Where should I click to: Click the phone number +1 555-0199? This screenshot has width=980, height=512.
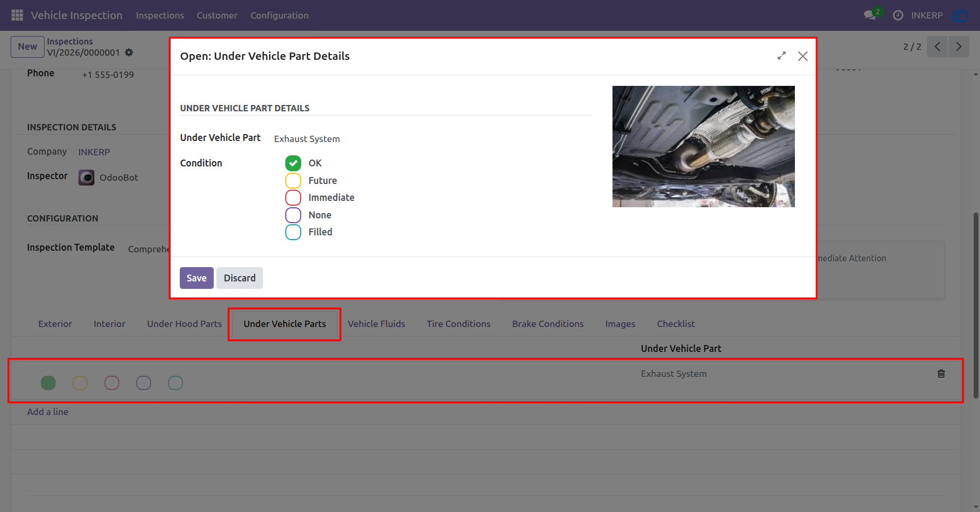[x=108, y=75]
